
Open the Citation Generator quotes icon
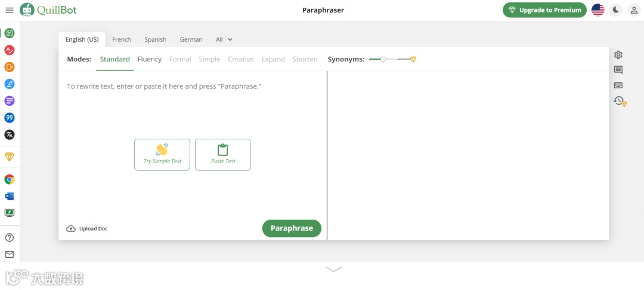coord(10,118)
